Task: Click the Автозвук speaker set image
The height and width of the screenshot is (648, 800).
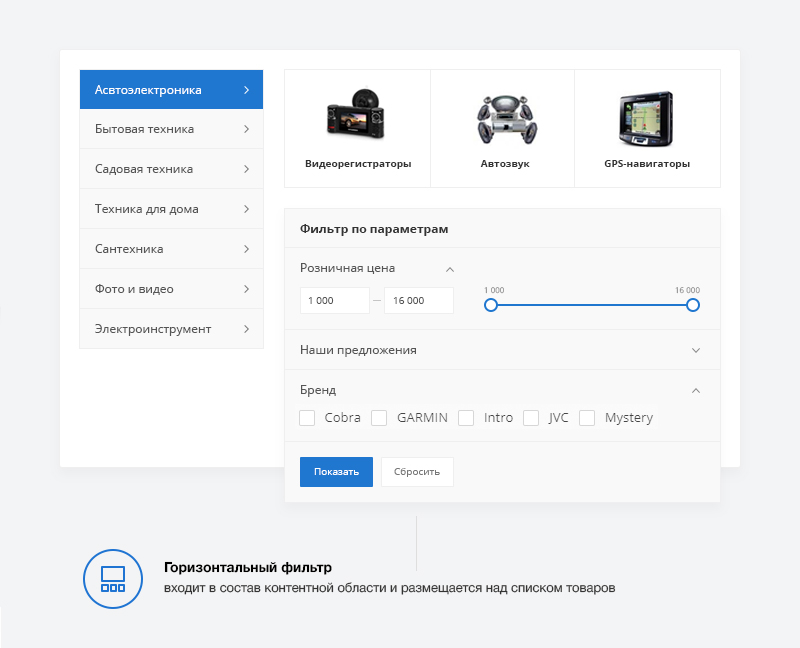Action: (x=502, y=119)
